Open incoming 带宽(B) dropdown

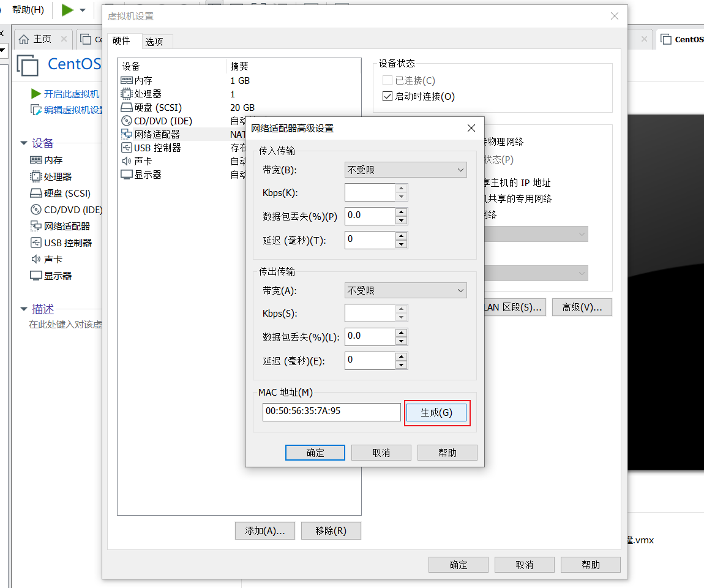406,170
